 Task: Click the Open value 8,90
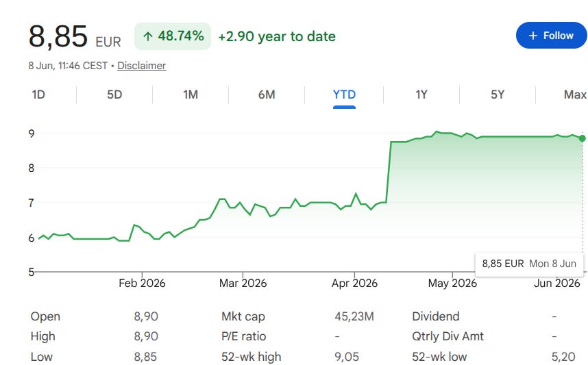pyautogui.click(x=146, y=316)
